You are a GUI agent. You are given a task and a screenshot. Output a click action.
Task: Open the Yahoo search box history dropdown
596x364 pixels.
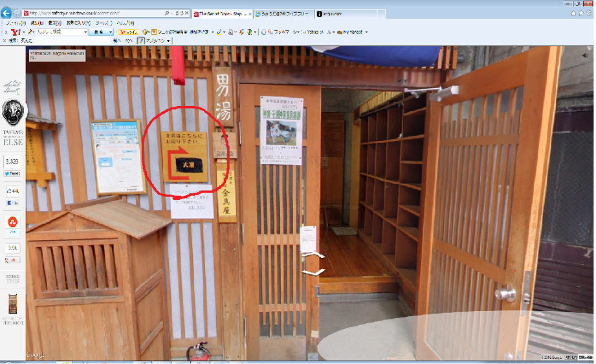click(85, 32)
